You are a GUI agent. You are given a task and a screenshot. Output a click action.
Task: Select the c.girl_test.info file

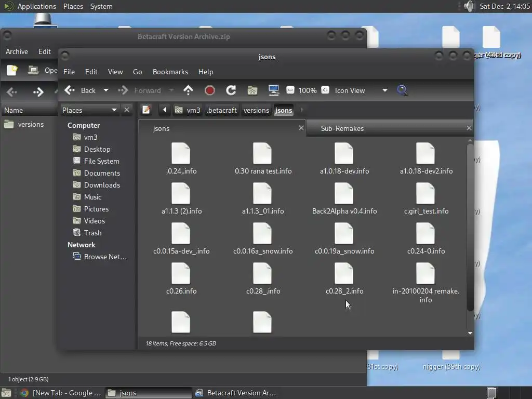(x=426, y=199)
